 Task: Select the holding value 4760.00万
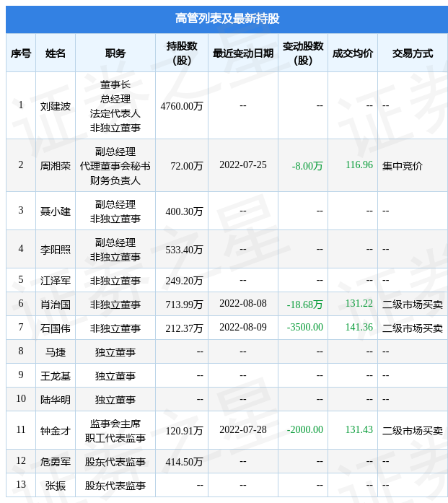pos(182,106)
